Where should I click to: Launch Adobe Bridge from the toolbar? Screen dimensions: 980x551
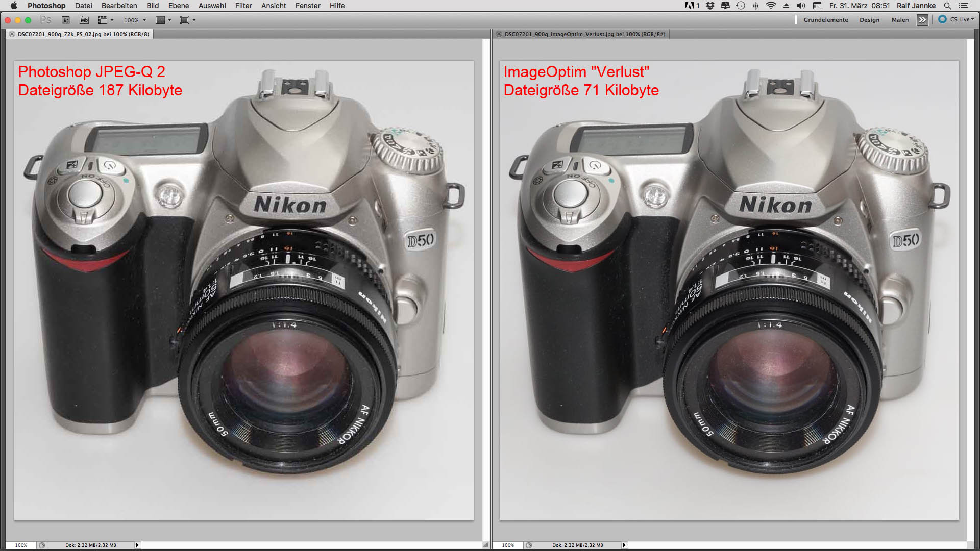tap(65, 20)
